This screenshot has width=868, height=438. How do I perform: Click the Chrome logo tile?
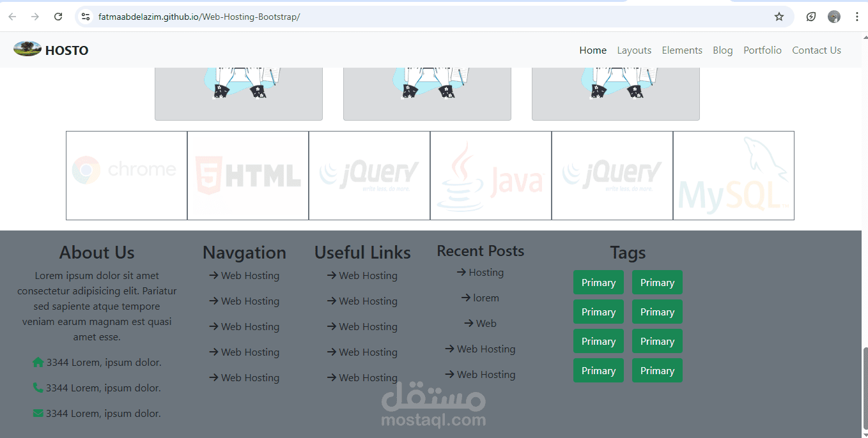pos(127,176)
